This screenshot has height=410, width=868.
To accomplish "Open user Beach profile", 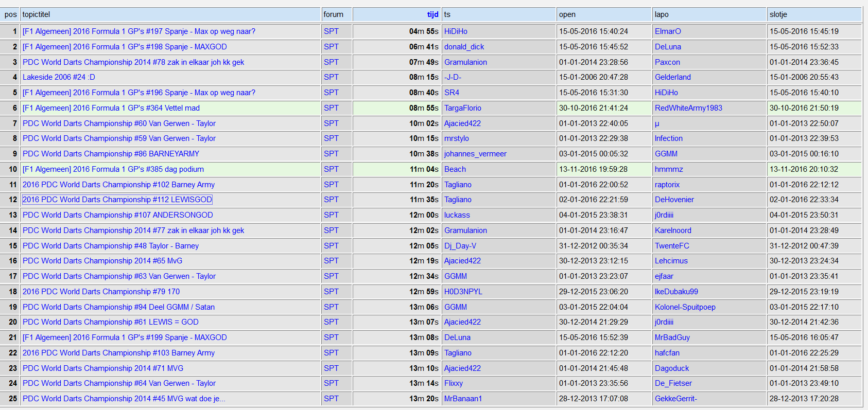I will click(x=455, y=169).
